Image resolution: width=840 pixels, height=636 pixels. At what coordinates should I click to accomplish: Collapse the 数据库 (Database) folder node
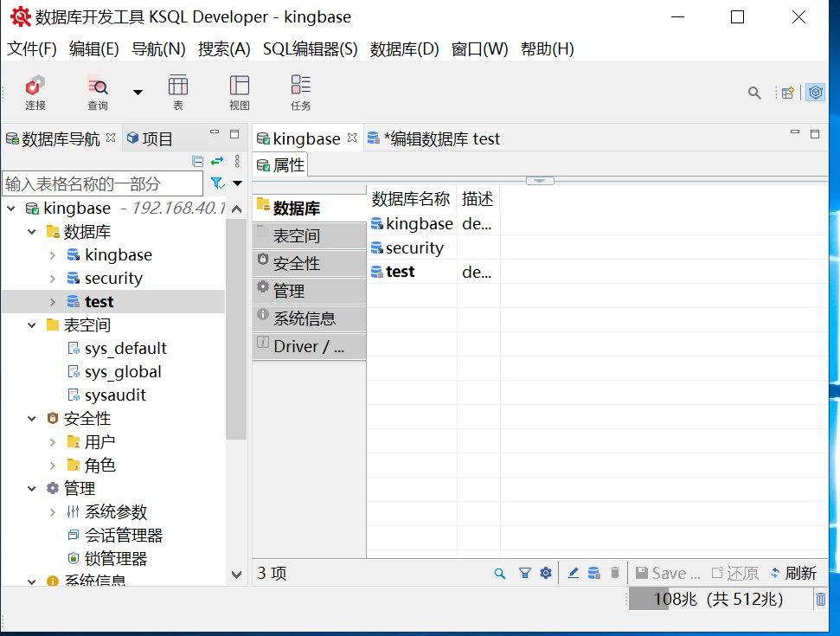tap(30, 231)
